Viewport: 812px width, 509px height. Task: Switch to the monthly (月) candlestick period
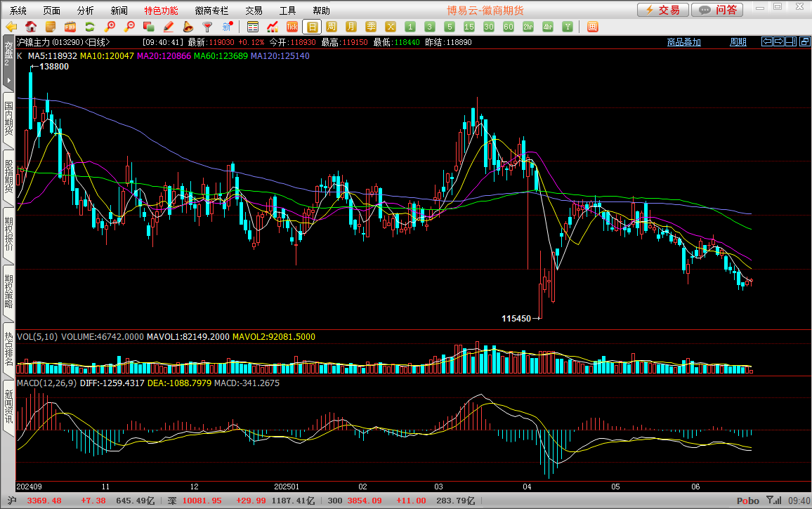coord(351,27)
